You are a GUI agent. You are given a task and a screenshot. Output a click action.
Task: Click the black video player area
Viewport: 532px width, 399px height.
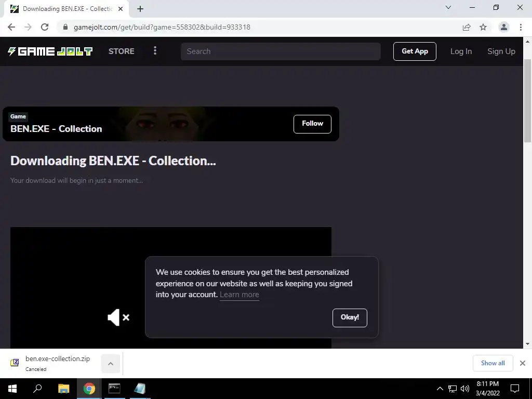pos(170,288)
